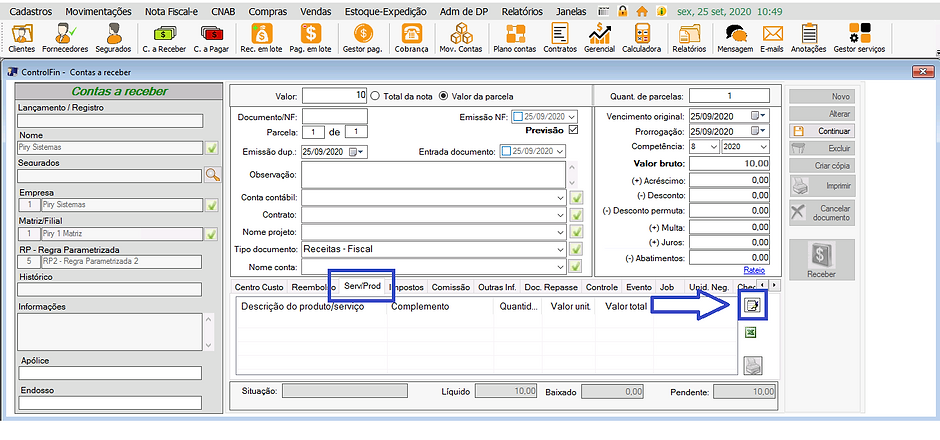
Task: Open Gestor serviços toolbar icon
Action: pyautogui.click(x=858, y=38)
